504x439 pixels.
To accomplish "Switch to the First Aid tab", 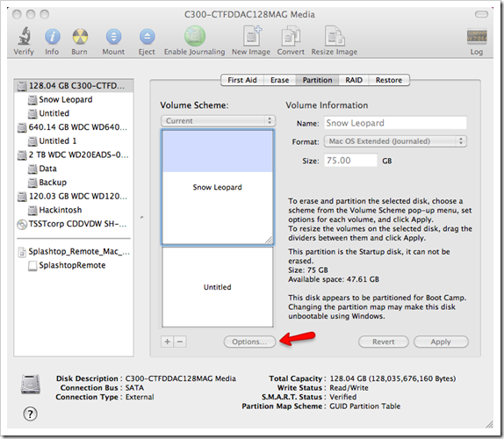I will point(242,80).
